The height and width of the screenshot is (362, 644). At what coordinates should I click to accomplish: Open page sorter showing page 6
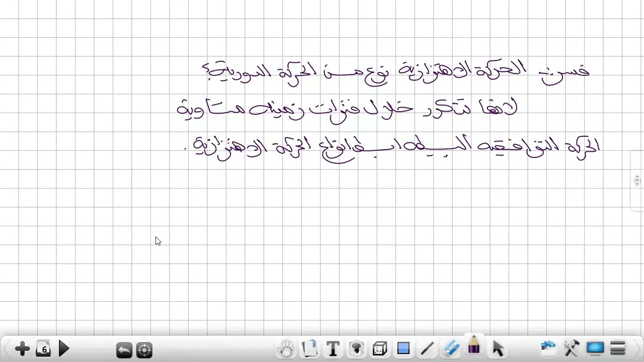pos(43,349)
